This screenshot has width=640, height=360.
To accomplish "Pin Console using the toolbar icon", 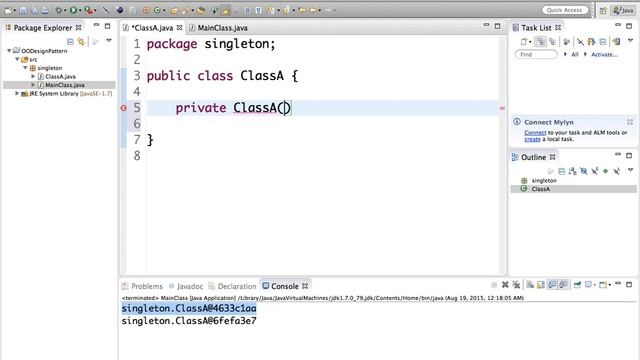I will click(578, 284).
